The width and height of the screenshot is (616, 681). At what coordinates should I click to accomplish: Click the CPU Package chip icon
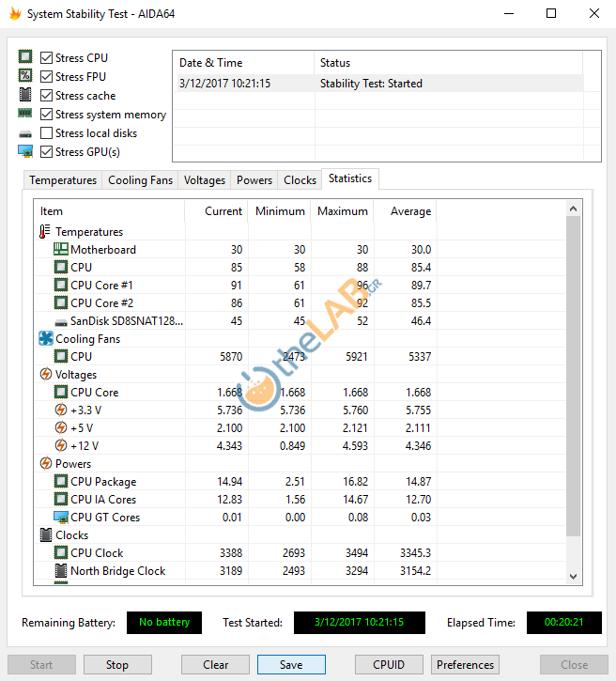click(61, 481)
